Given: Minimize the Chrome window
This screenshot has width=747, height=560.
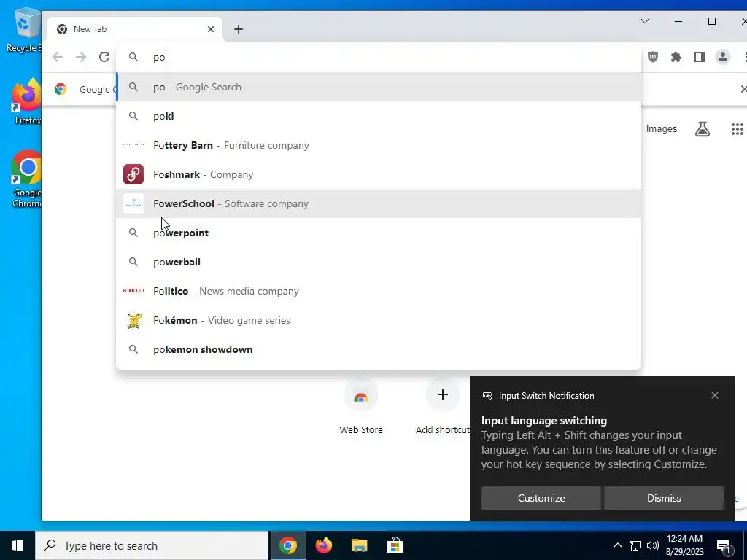Looking at the screenshot, I should click(678, 21).
